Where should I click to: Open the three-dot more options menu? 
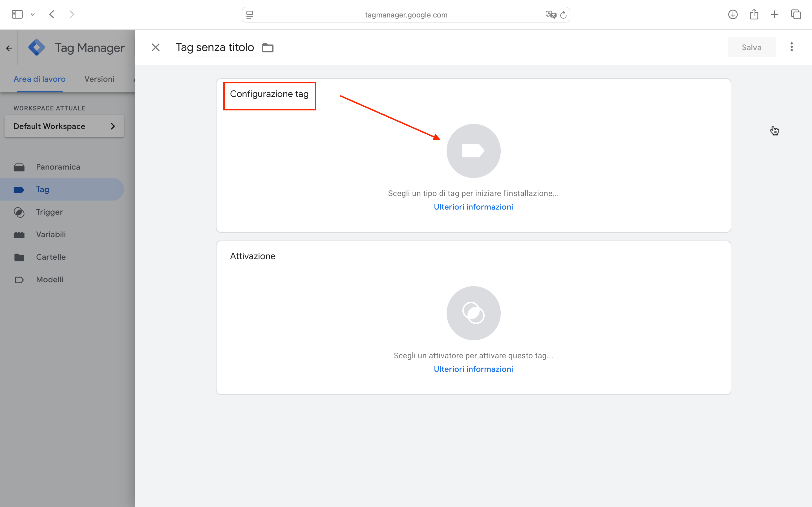[791, 47]
